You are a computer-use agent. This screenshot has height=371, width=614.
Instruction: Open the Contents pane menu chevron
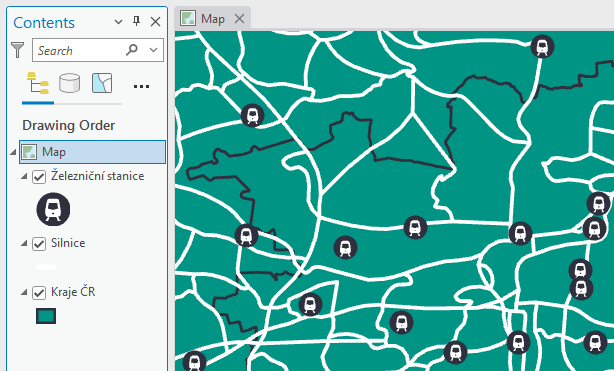tap(118, 22)
